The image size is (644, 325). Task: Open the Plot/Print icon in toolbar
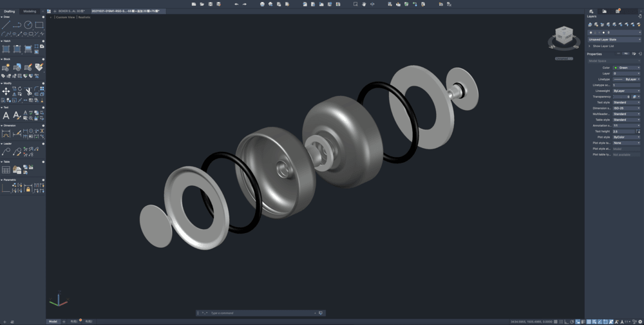262,4
